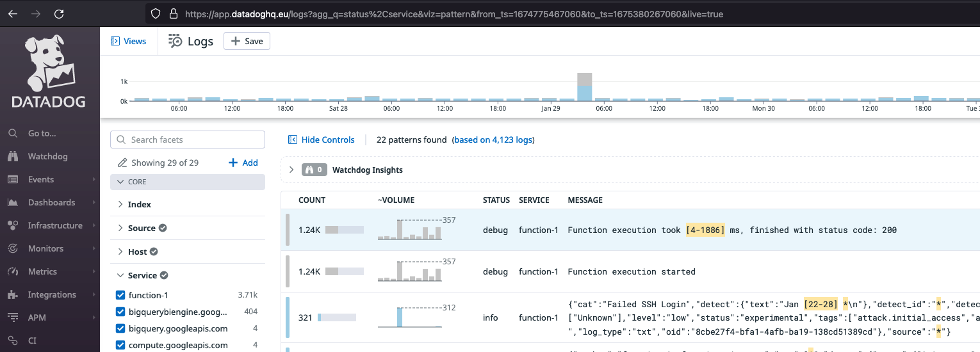Open Monitors menu in sidebar
The image size is (980, 352).
click(x=45, y=248)
